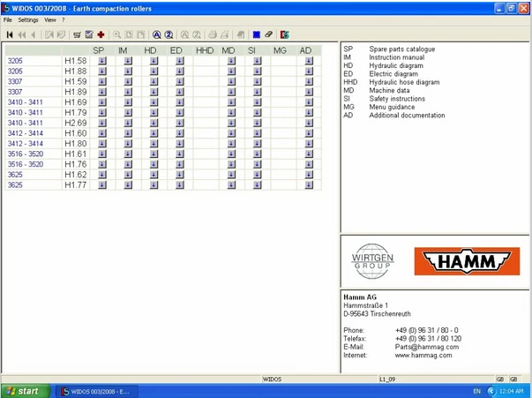Click 'Hydraulic hose diagram' legend text
532x398 pixels.
(x=404, y=82)
